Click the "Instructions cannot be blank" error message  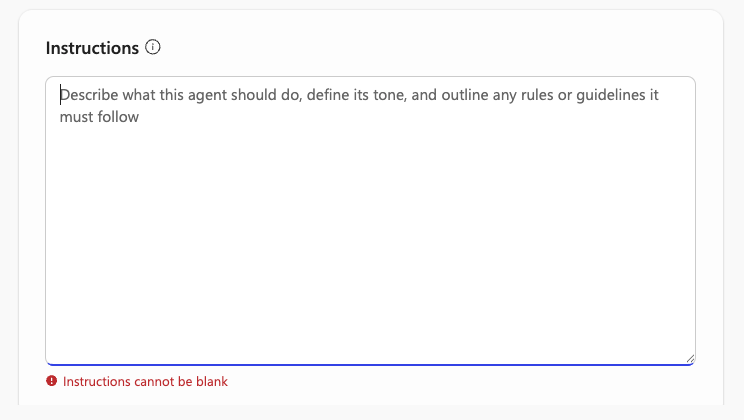pos(145,381)
